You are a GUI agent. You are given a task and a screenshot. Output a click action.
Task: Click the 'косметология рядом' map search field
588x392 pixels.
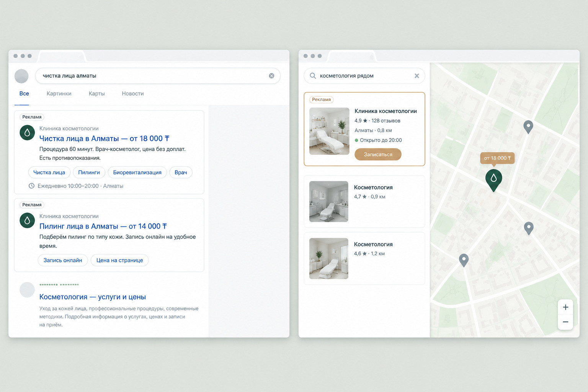tap(364, 76)
